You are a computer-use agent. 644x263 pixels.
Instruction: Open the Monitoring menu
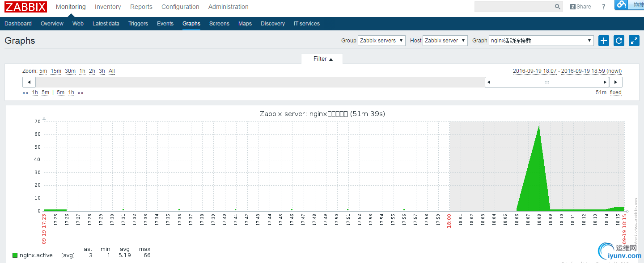coord(71,7)
